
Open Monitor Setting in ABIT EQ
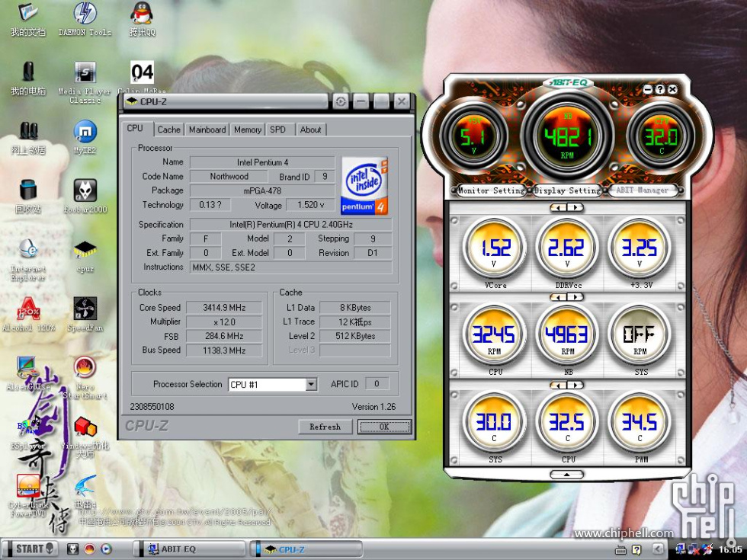pyautogui.click(x=491, y=191)
